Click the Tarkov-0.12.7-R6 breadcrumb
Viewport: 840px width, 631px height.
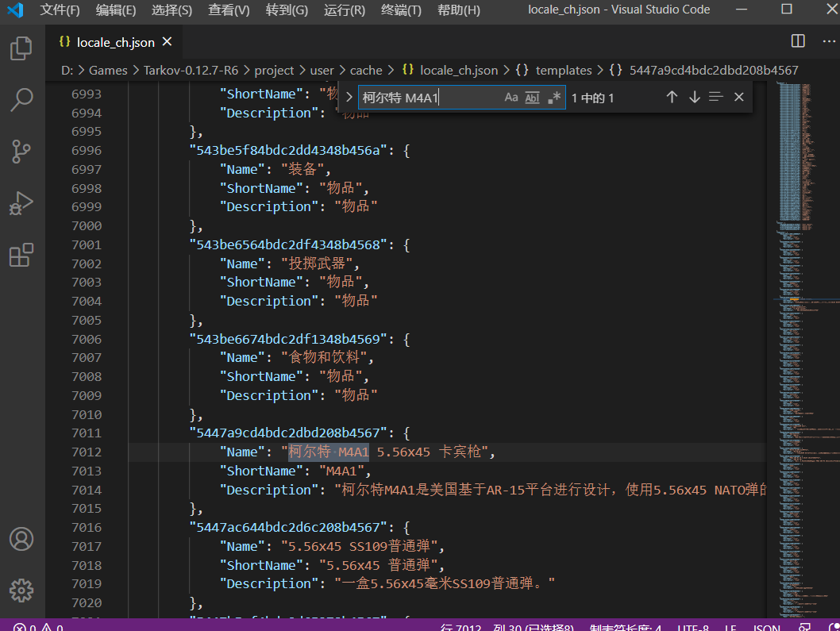tap(191, 70)
